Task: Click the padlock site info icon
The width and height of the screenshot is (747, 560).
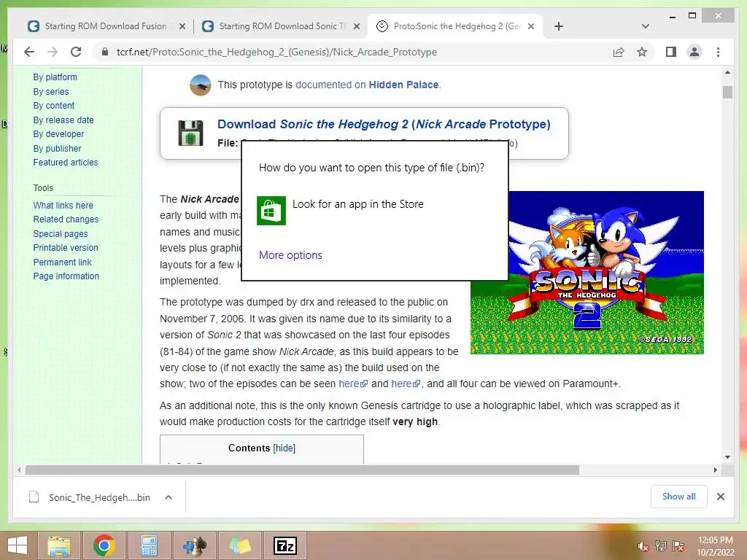Action: click(105, 52)
